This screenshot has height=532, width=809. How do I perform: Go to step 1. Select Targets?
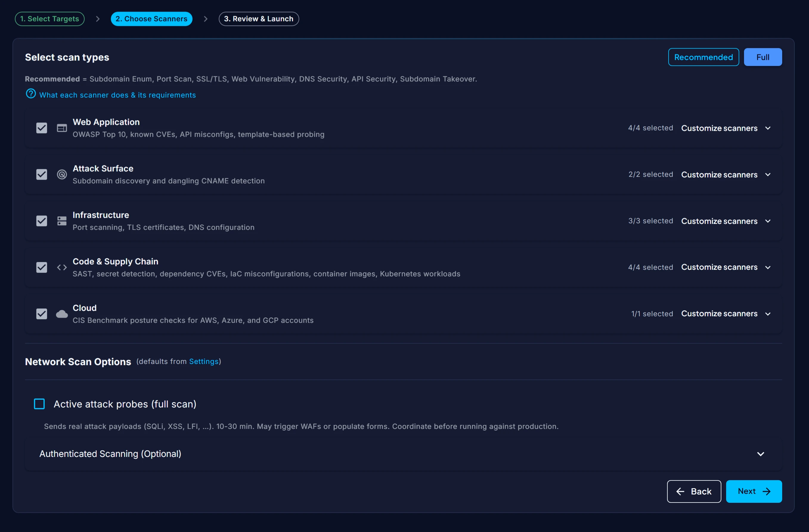[x=49, y=19]
